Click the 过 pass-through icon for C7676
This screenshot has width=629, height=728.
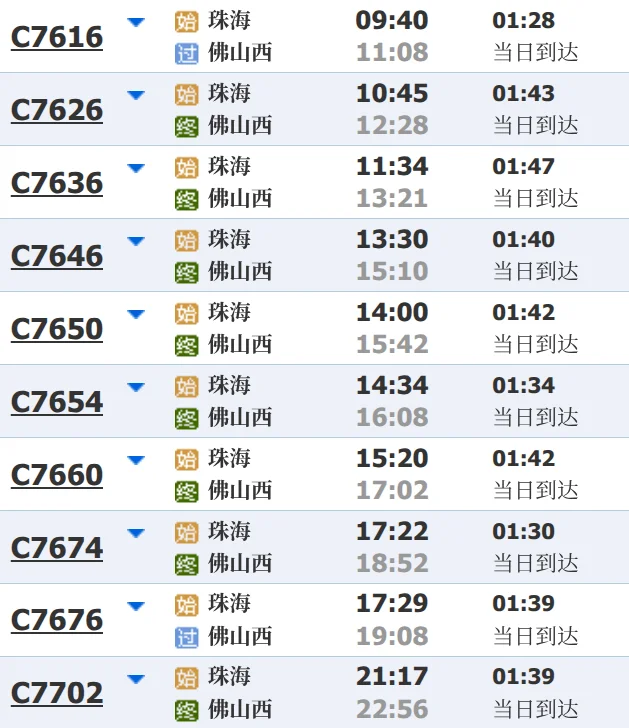(x=187, y=637)
